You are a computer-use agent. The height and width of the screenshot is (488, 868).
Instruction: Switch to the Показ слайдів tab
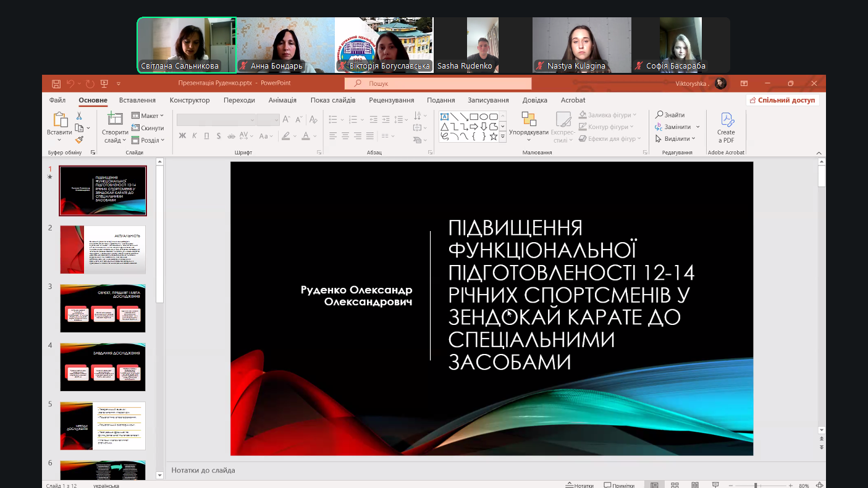(332, 100)
